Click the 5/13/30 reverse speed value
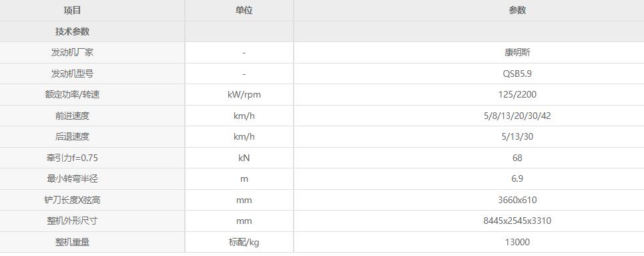 [517, 137]
